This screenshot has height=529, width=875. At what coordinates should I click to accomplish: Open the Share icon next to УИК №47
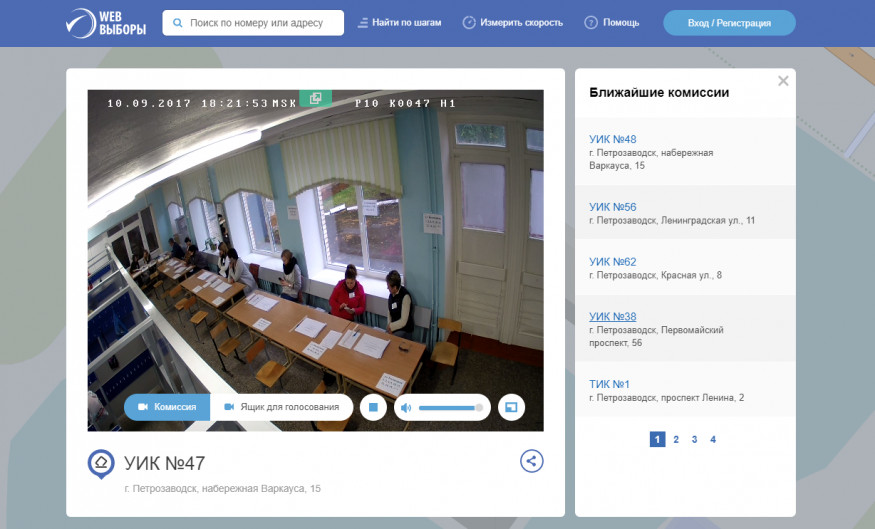click(x=531, y=461)
